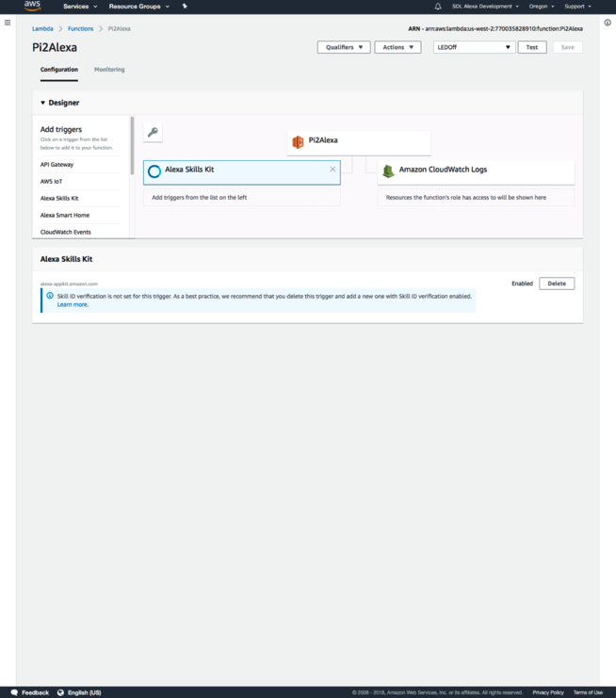The height and width of the screenshot is (698, 616).
Task: Collapse the Designer section
Action: 42,103
